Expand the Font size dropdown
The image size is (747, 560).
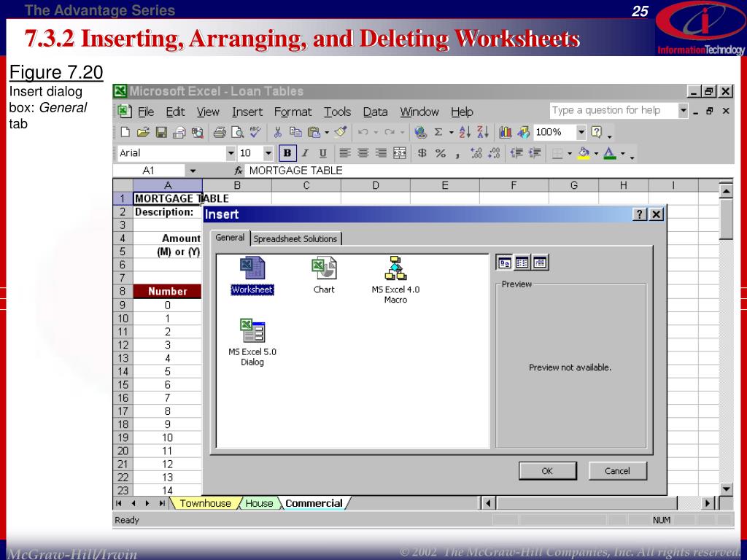point(268,153)
